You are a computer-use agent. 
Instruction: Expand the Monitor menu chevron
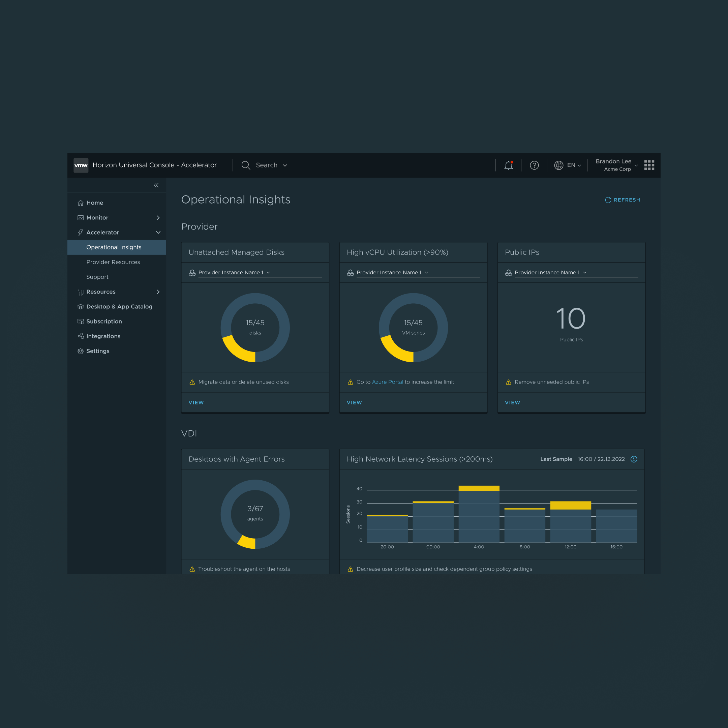158,217
